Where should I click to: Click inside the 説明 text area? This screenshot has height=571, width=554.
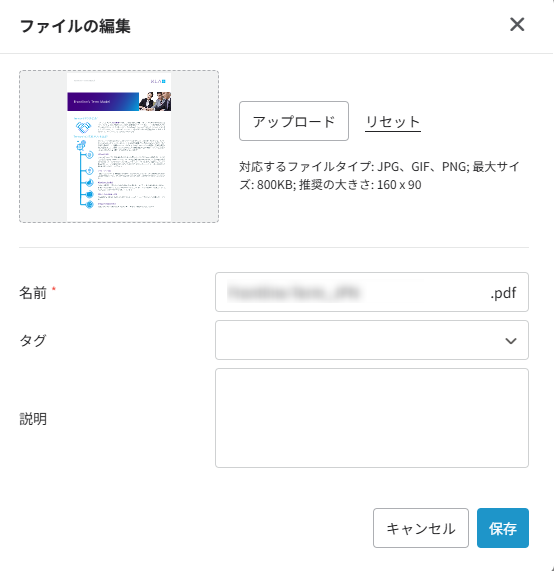point(372,418)
